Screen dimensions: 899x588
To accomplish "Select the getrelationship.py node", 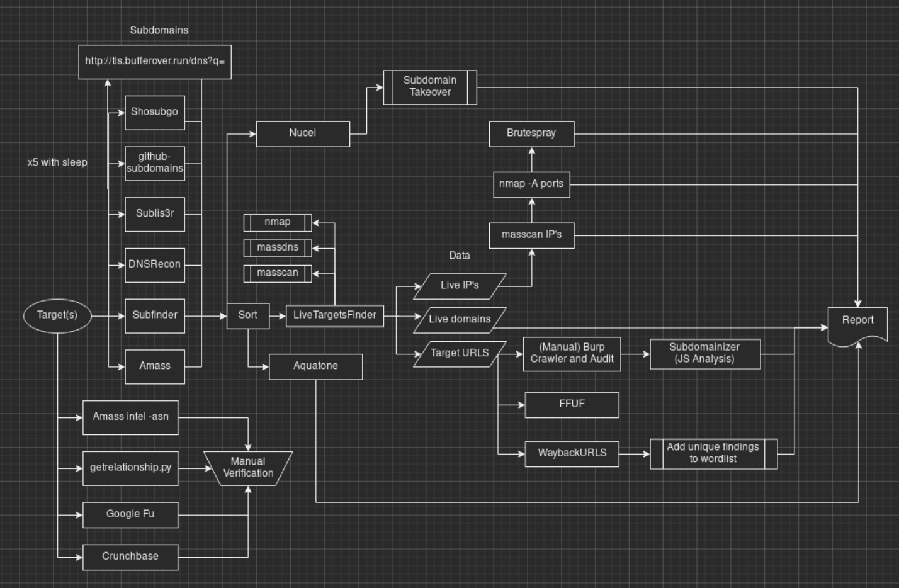I will point(131,468).
